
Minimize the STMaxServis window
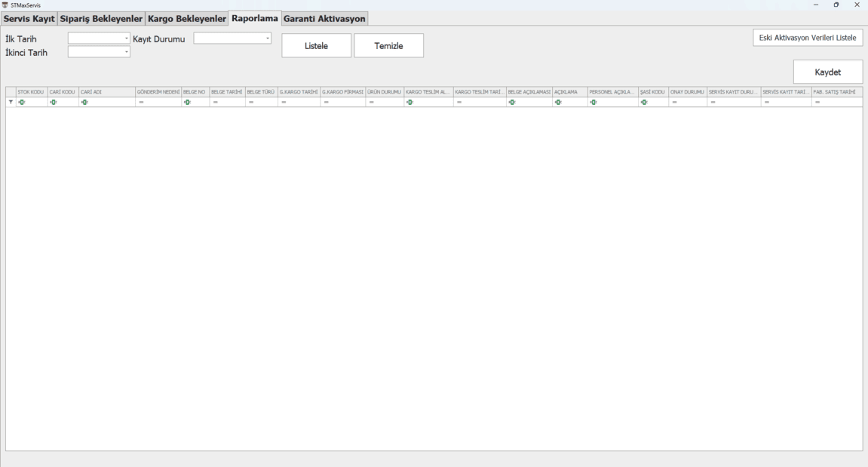(815, 5)
